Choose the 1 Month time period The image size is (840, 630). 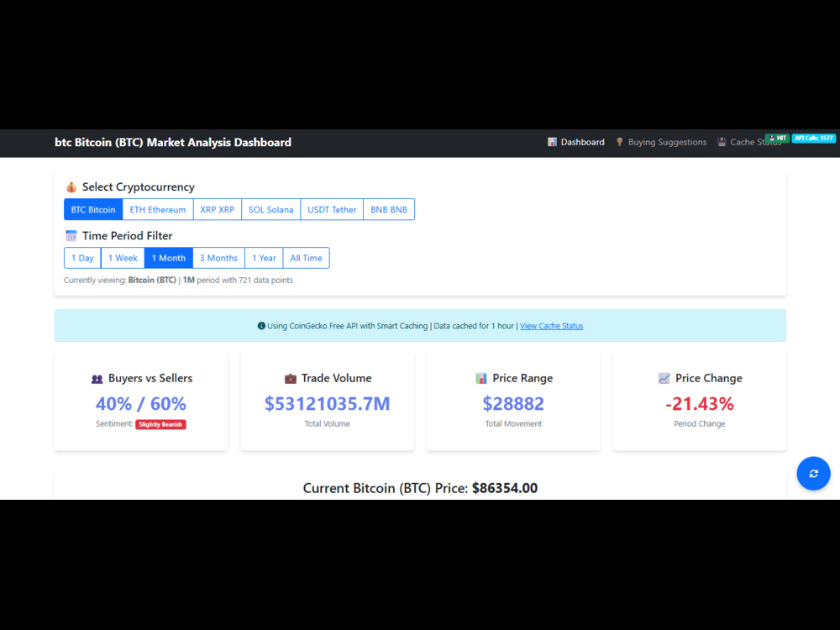tap(168, 258)
